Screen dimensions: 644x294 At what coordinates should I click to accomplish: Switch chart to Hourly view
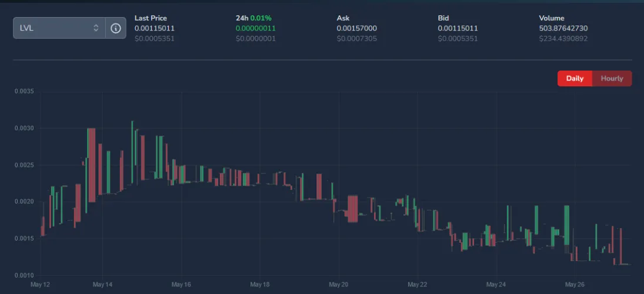[612, 78]
